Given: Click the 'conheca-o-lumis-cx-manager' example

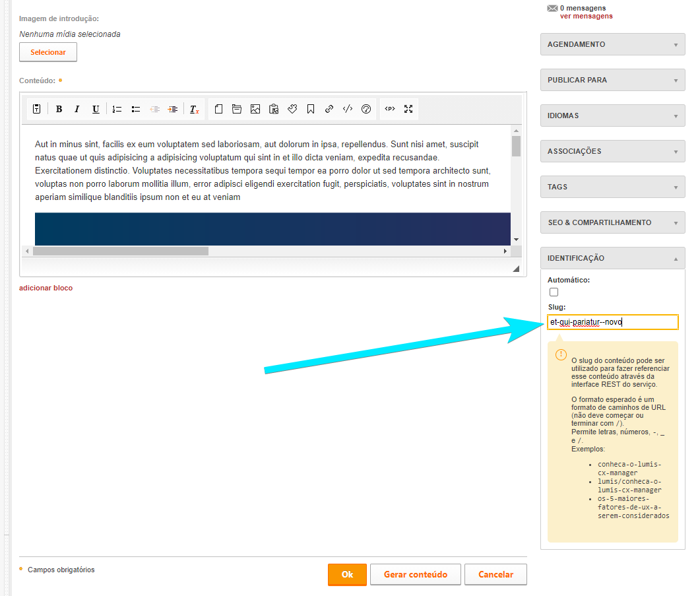Looking at the screenshot, I should click(x=629, y=469).
